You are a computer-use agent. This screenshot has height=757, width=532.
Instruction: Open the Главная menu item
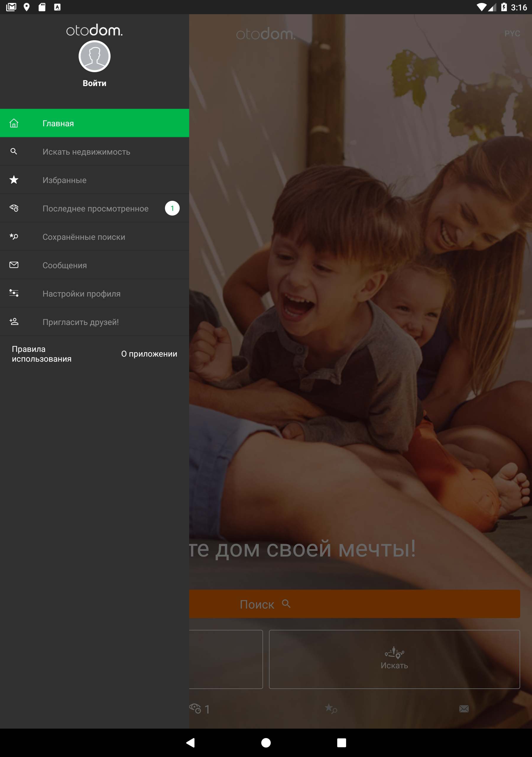(x=95, y=123)
